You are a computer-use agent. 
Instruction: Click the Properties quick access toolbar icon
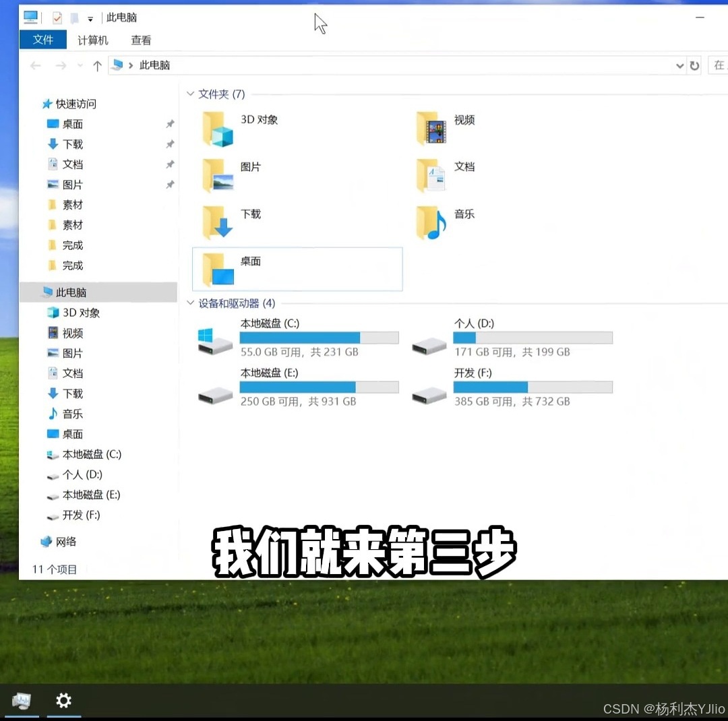[57, 18]
